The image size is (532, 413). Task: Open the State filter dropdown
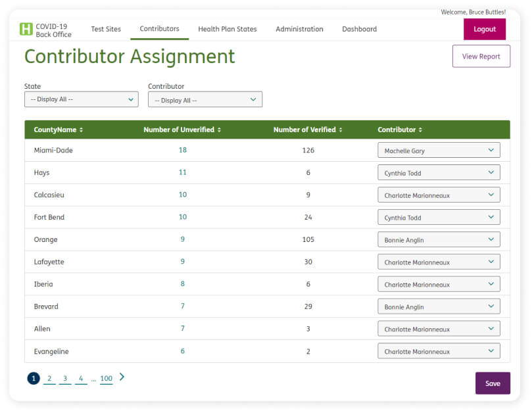[81, 99]
